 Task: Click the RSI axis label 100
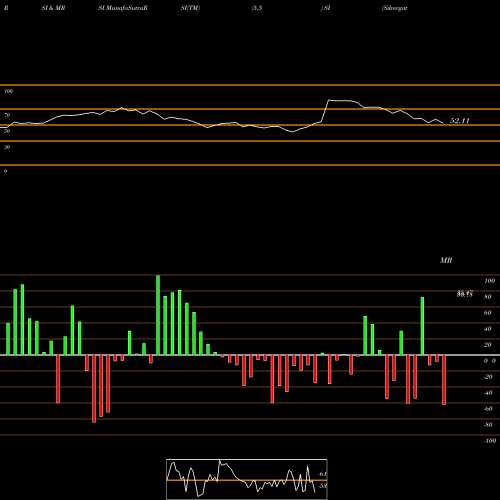click(8, 91)
